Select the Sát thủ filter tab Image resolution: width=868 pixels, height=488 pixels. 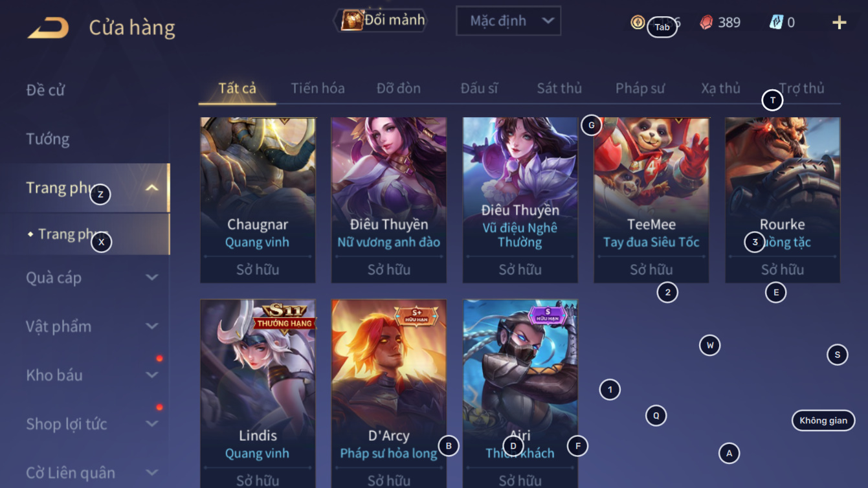(559, 88)
